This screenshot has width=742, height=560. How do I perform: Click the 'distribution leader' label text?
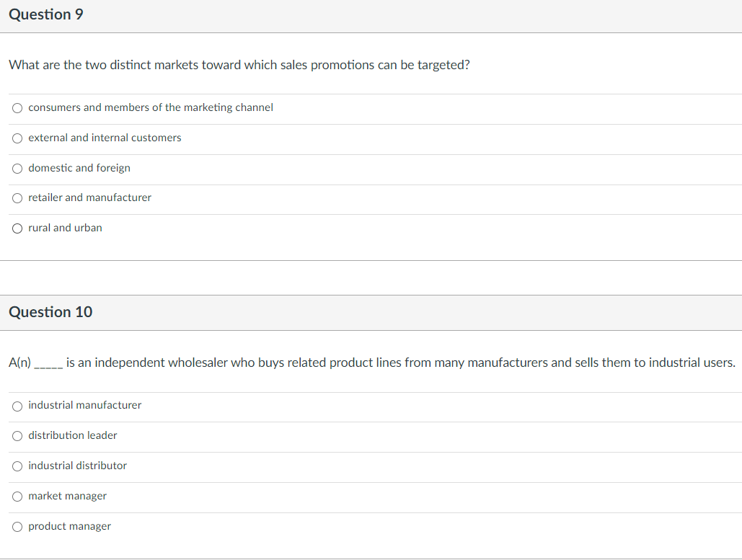click(72, 435)
